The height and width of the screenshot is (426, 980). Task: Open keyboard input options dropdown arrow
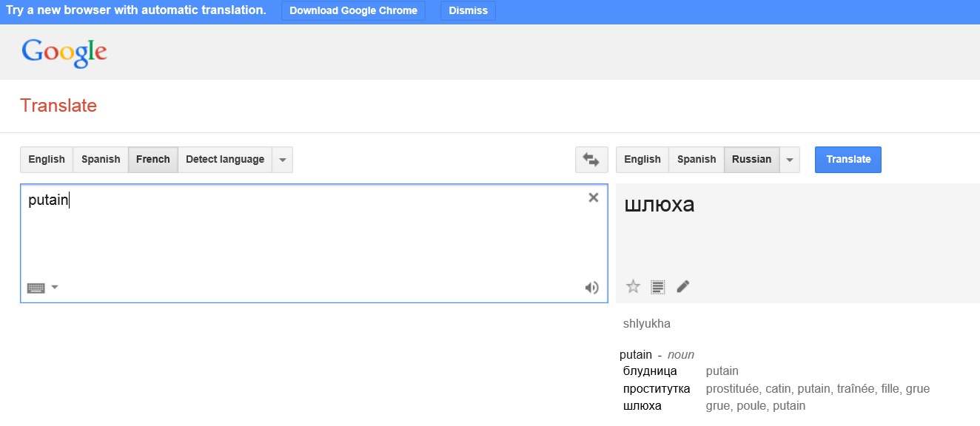tap(55, 287)
